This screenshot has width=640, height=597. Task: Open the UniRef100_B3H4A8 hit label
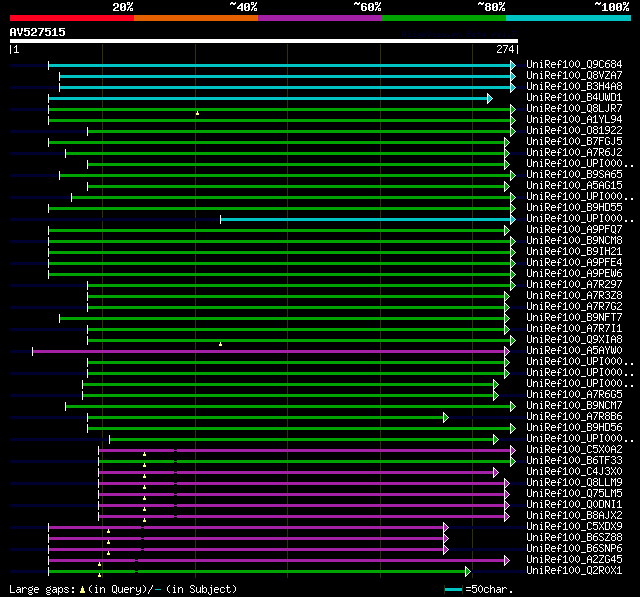click(x=574, y=87)
